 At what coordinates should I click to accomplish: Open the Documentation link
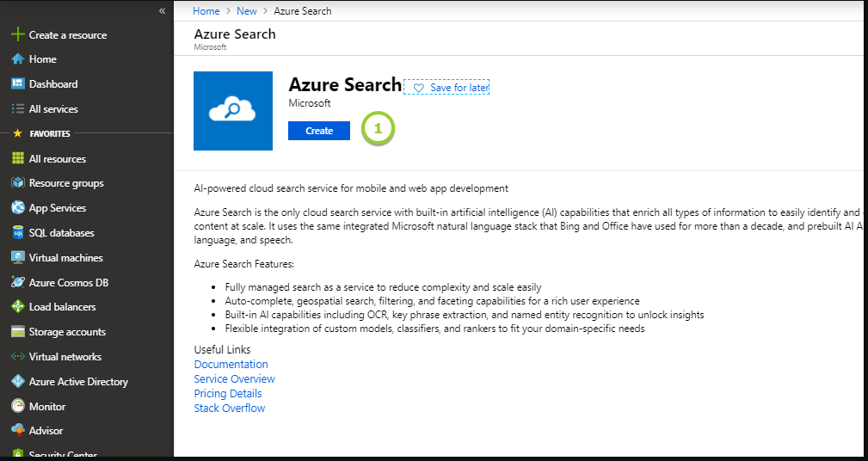231,365
